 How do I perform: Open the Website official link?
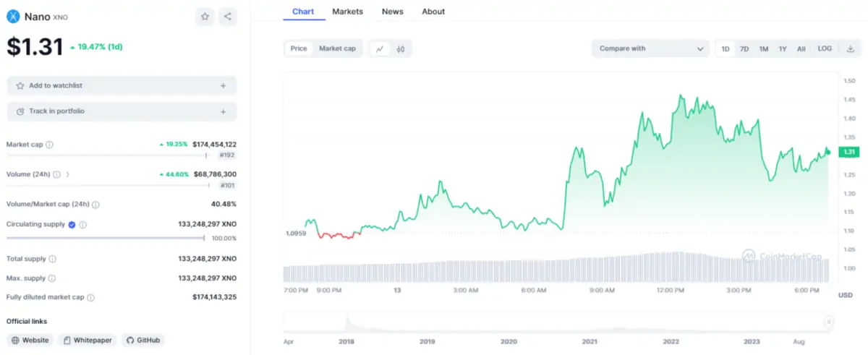[x=30, y=340]
